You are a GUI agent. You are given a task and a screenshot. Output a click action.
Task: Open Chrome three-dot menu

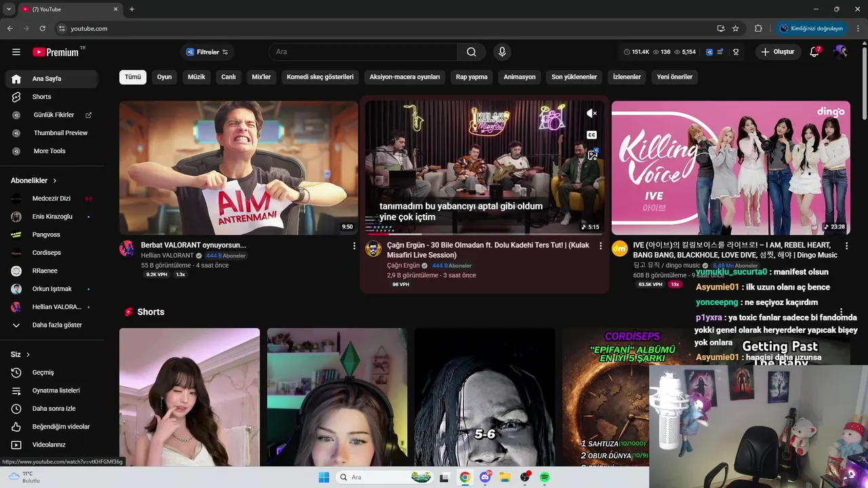(x=859, y=28)
